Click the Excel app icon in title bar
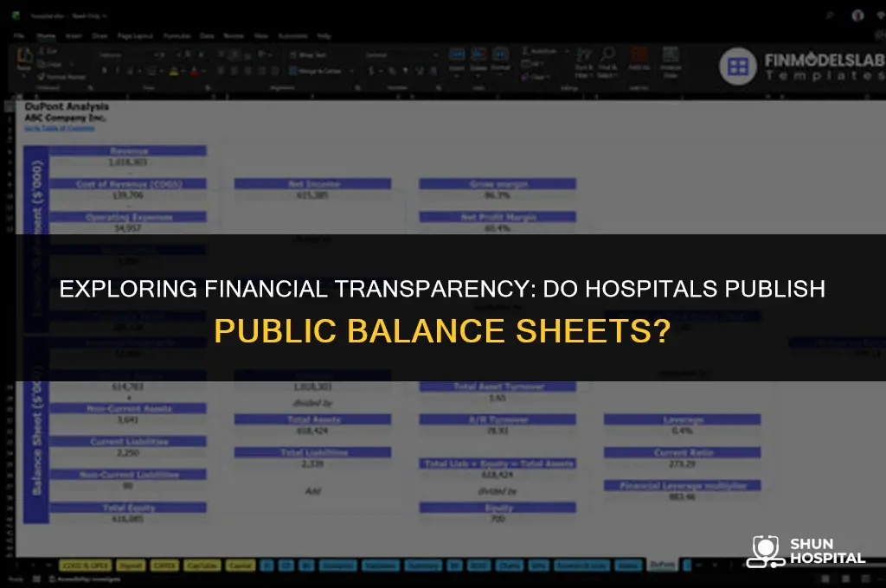Image resolution: width=886 pixels, height=588 pixels. (x=16, y=16)
